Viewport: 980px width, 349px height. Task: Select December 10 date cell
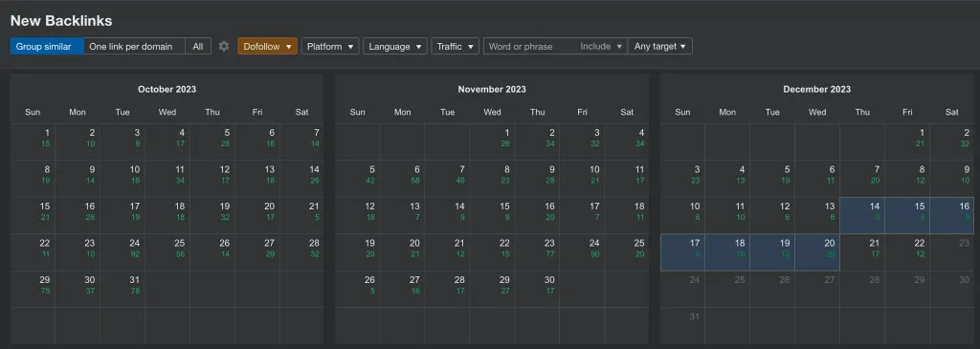[x=682, y=215]
